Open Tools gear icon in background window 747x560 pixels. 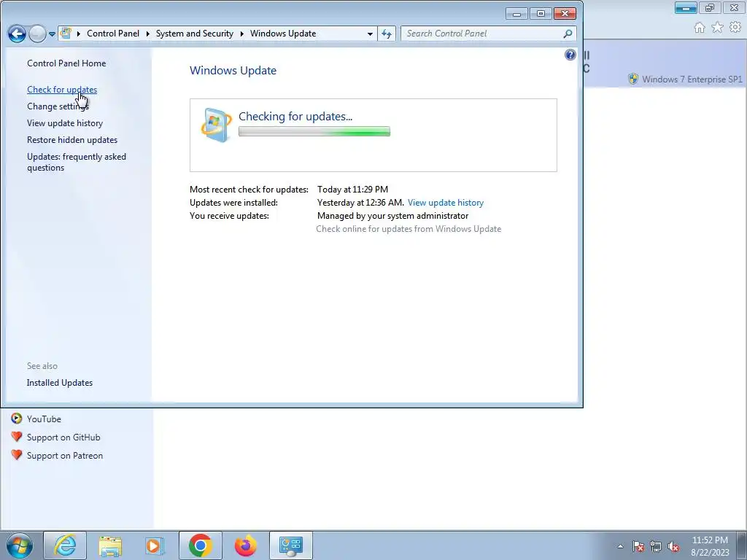[735, 28]
